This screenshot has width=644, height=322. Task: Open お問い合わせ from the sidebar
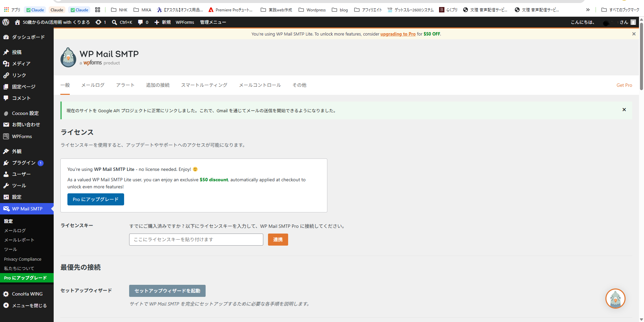pyautogui.click(x=27, y=125)
